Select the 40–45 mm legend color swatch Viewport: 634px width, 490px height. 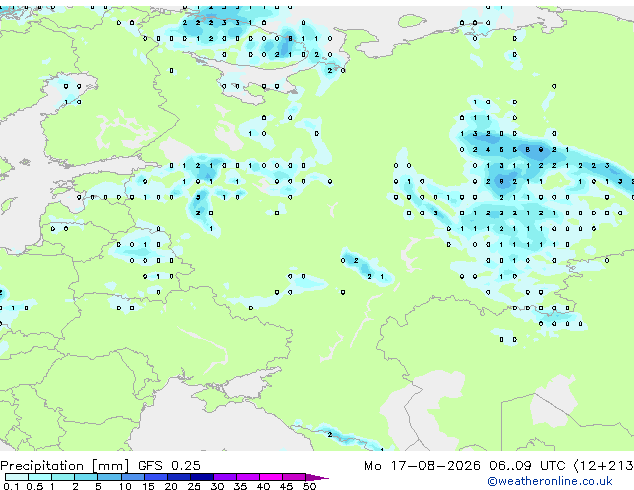point(271,477)
